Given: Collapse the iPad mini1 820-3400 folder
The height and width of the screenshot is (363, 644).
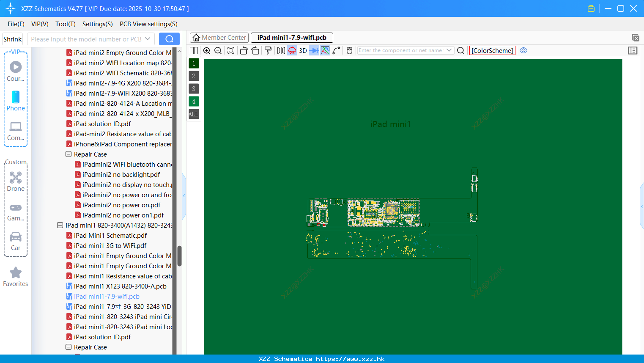Looking at the screenshot, I should 60,225.
